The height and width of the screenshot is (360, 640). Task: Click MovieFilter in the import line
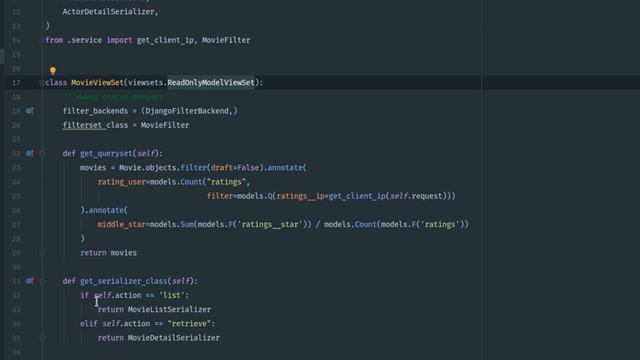(226, 40)
